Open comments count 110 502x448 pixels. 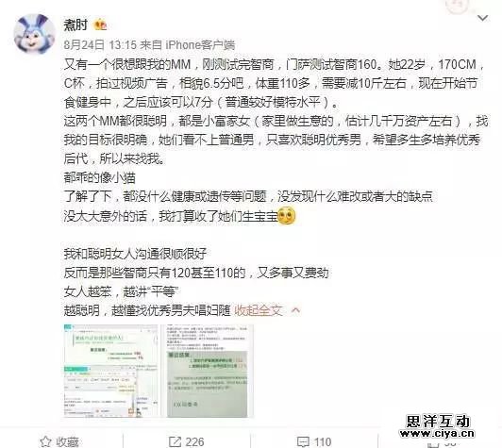tap(323, 442)
